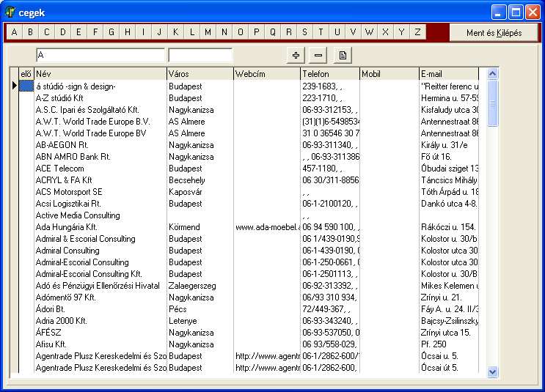
Task: Click the elő column header
Action: [x=26, y=74]
